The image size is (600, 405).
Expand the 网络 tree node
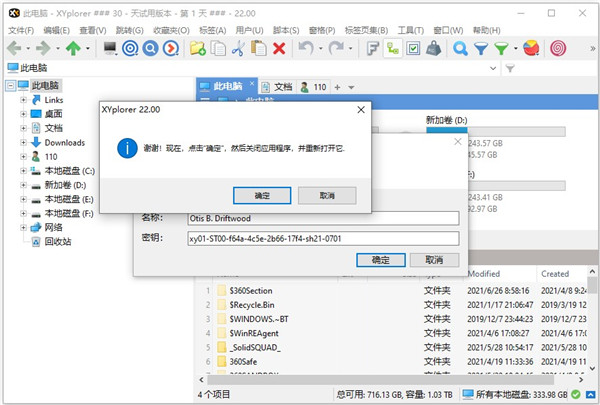click(23, 227)
